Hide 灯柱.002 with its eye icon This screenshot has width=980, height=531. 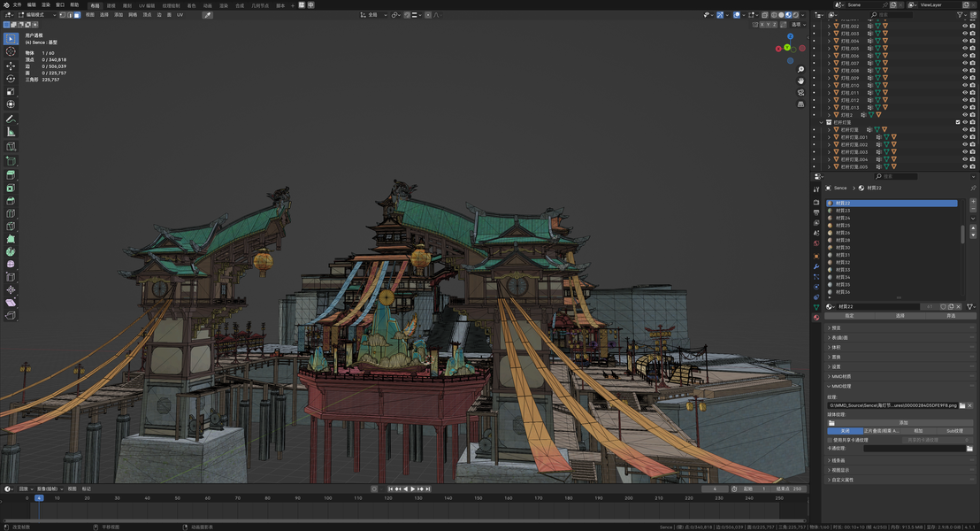tap(964, 26)
